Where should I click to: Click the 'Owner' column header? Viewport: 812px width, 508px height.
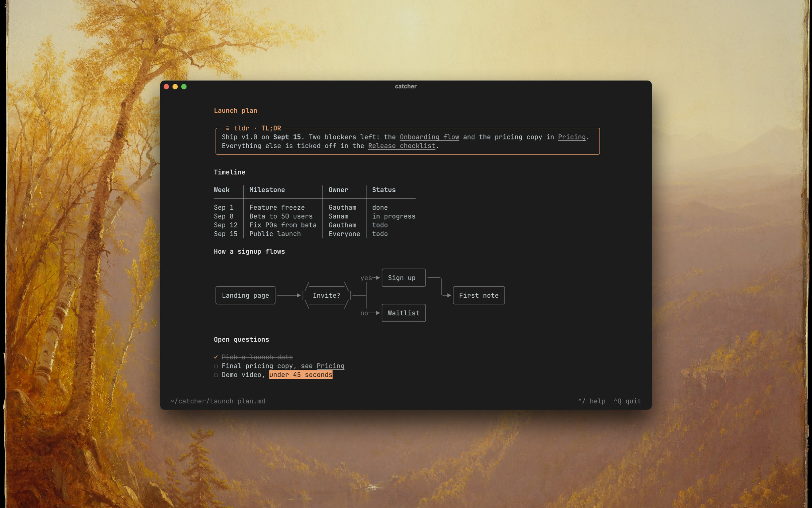tap(338, 190)
